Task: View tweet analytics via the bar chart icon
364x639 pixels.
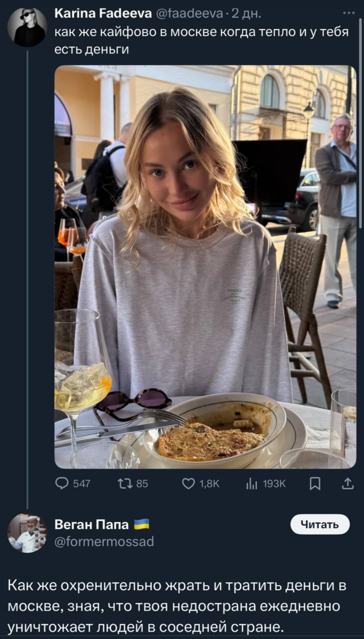Action: coord(252,483)
